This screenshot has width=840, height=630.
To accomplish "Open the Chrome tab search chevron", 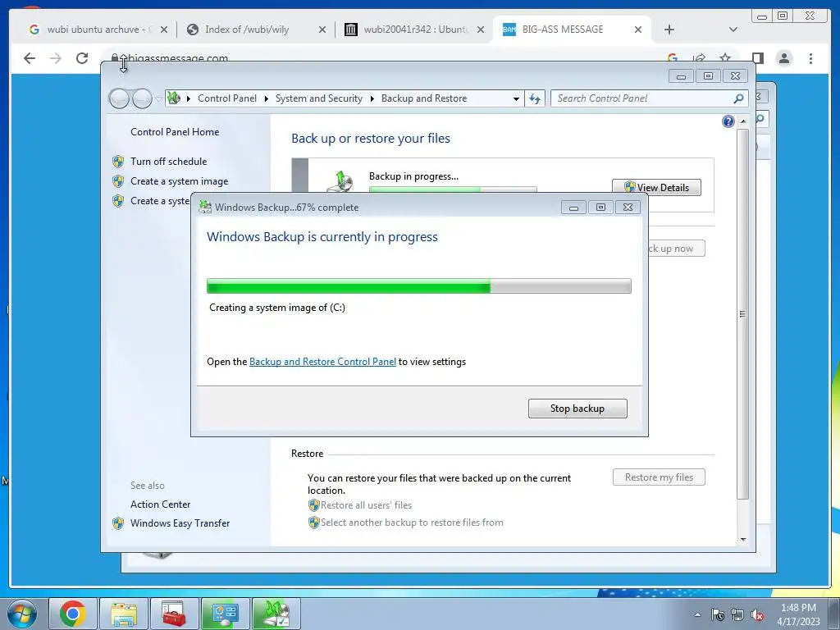I will [x=733, y=30].
